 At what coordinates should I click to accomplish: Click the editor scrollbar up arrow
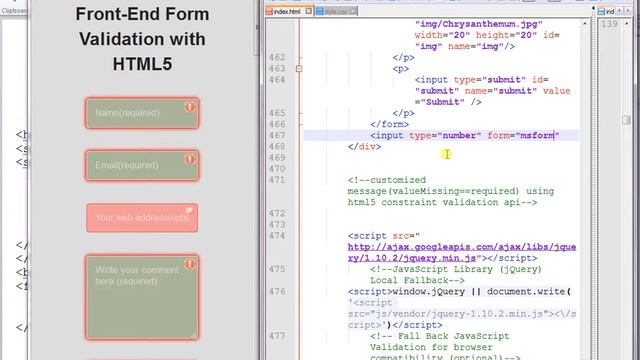[584, 24]
